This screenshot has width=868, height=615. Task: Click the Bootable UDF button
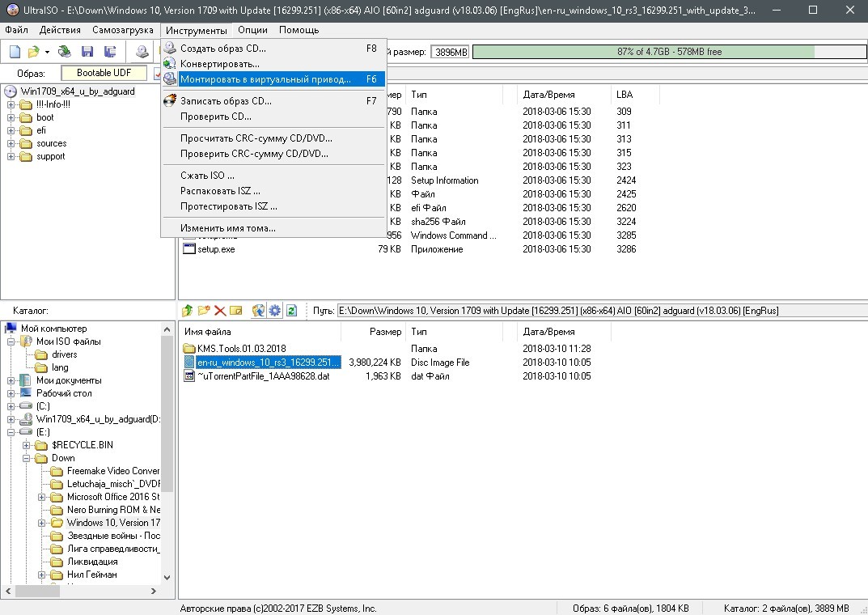click(104, 73)
